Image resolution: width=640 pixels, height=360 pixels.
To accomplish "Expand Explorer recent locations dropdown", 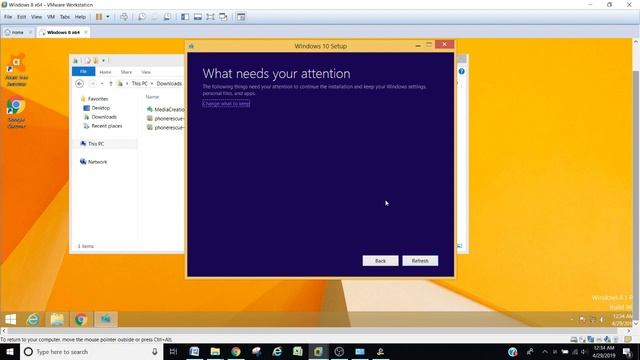I will coord(102,84).
